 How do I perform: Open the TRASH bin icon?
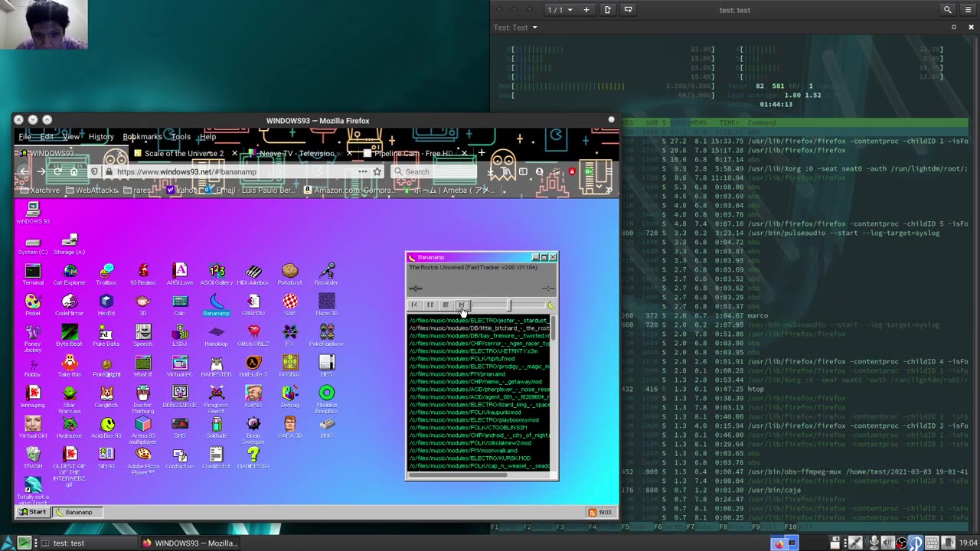(33, 458)
